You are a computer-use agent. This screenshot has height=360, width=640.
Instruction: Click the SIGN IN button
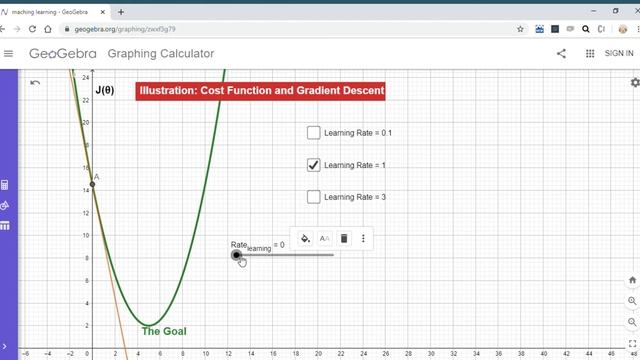(x=619, y=53)
